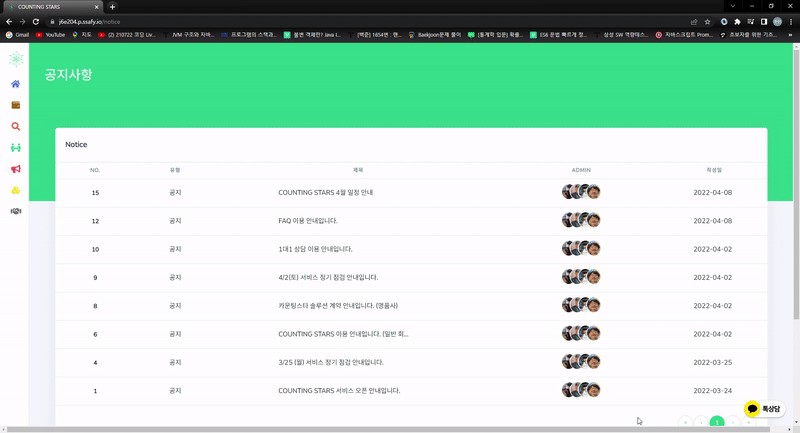Click the ADMIN column header
This screenshot has height=433, width=800.
point(581,170)
